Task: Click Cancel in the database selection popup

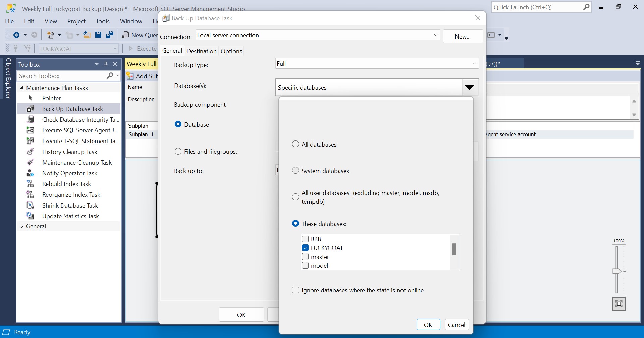Action: point(457,325)
